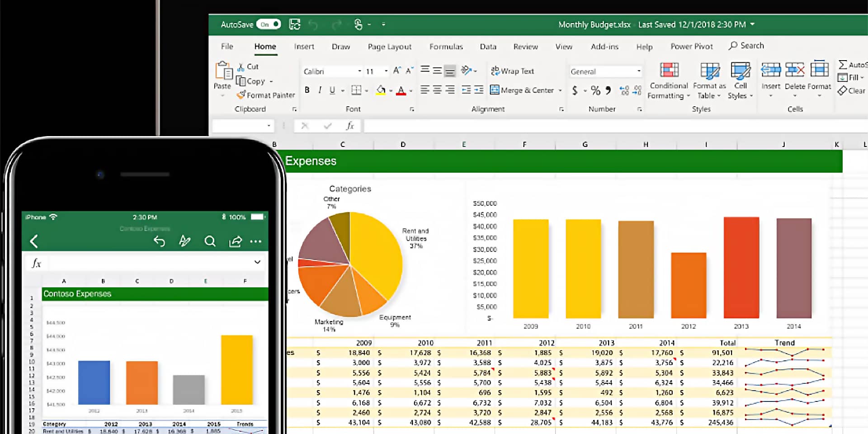Image resolution: width=868 pixels, height=434 pixels.
Task: Toggle Bold formatting
Action: [307, 90]
